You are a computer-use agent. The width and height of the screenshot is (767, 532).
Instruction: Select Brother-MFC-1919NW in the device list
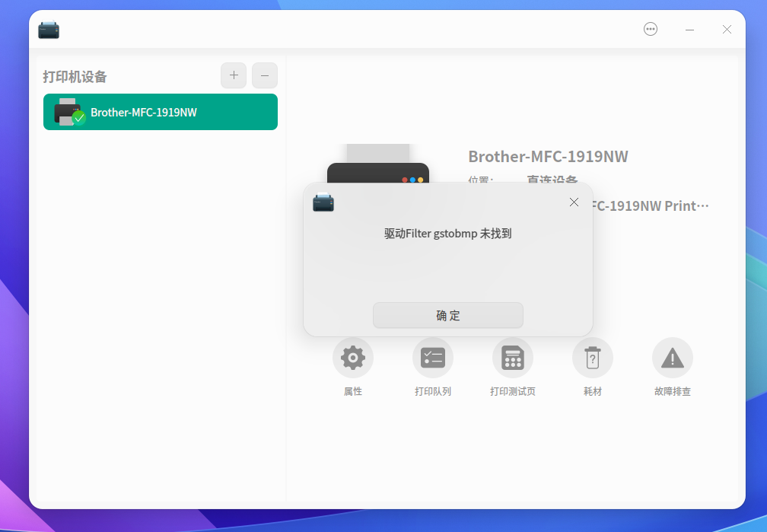tap(160, 111)
